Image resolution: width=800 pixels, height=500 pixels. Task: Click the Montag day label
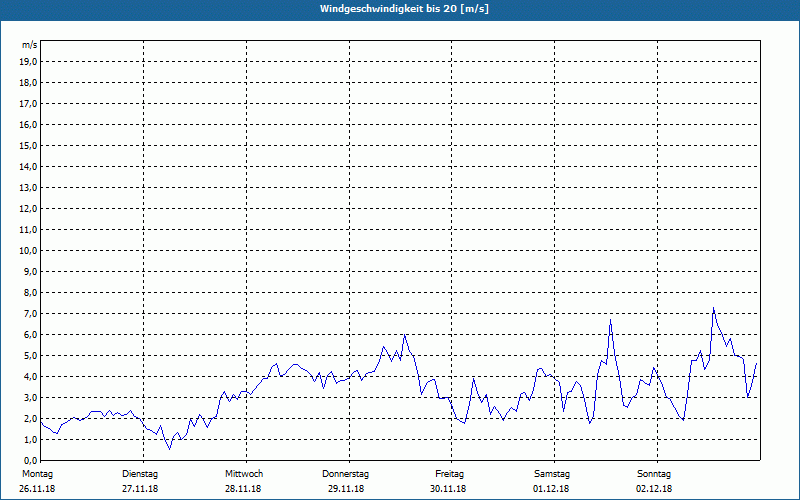point(38,474)
